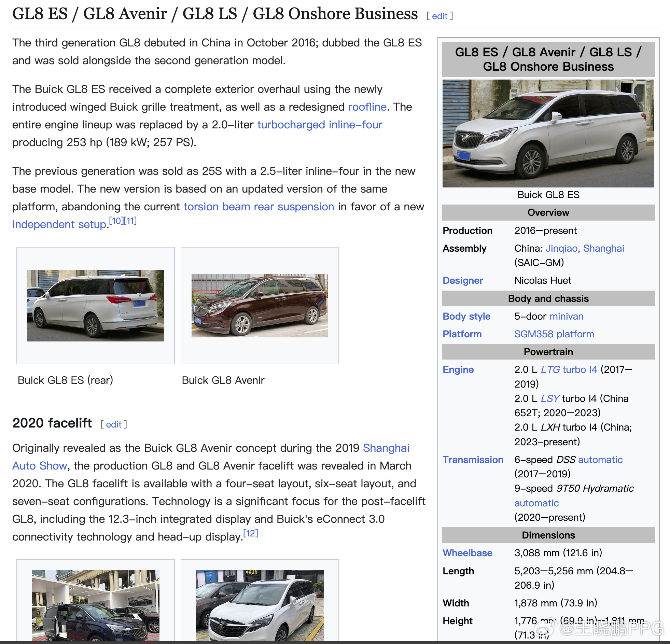Click the Buick GL8 ES (rear) gallery caption
Screen dimensions: 670x644
65,380
